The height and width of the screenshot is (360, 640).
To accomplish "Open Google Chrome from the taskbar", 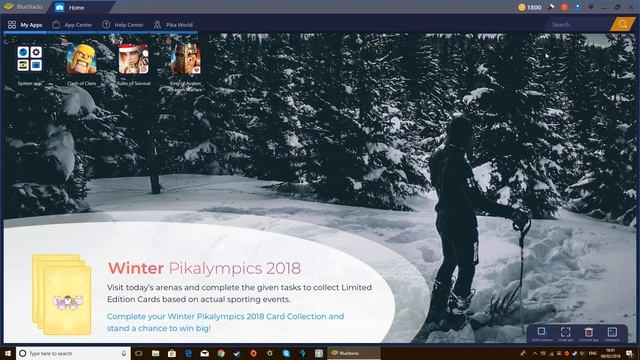I will point(221,353).
